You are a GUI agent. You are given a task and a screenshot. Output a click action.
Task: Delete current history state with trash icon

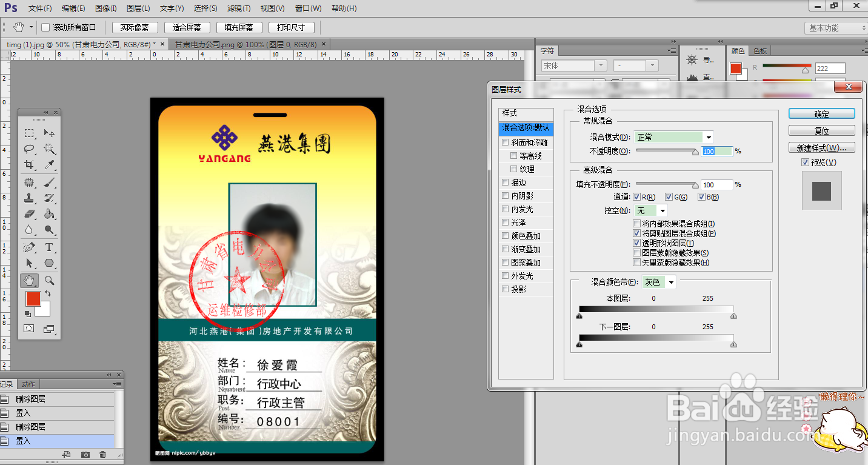click(x=103, y=455)
